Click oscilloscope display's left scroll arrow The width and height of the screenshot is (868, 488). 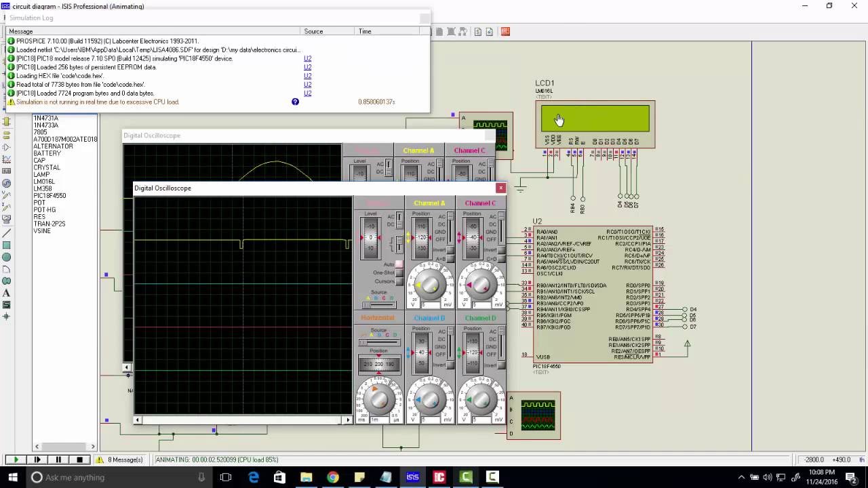138,420
